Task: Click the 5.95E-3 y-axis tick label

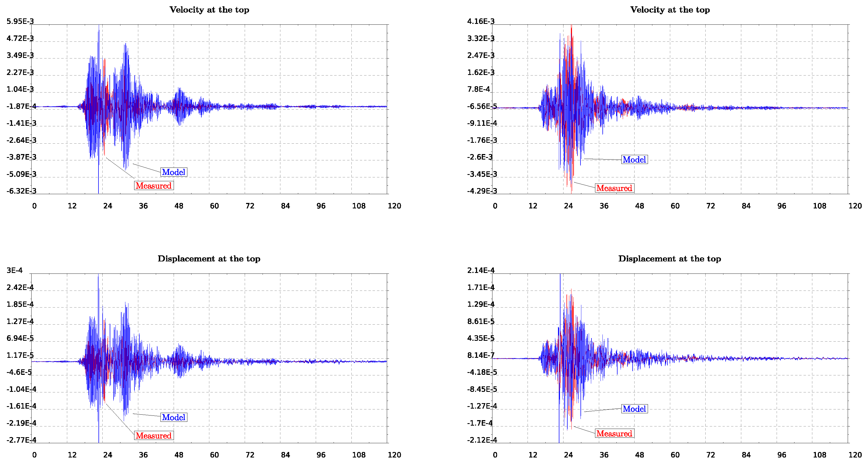Action: pos(20,22)
